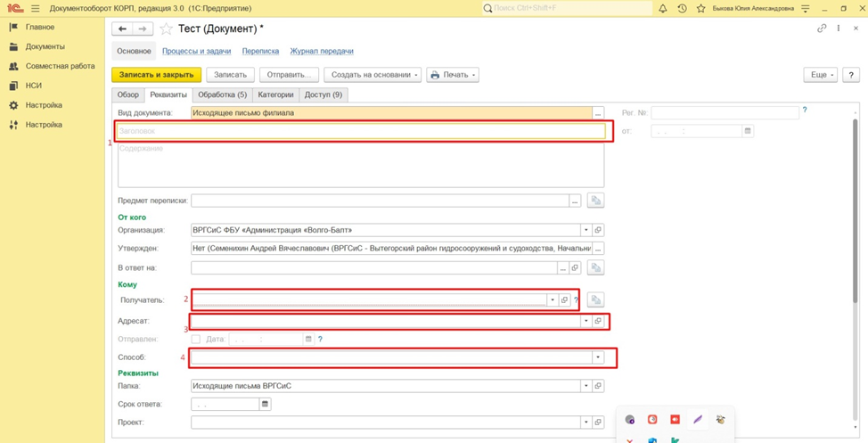Click ellipsis selector for Утвержден field
Viewport: 868px width, 443px height.
(598, 248)
